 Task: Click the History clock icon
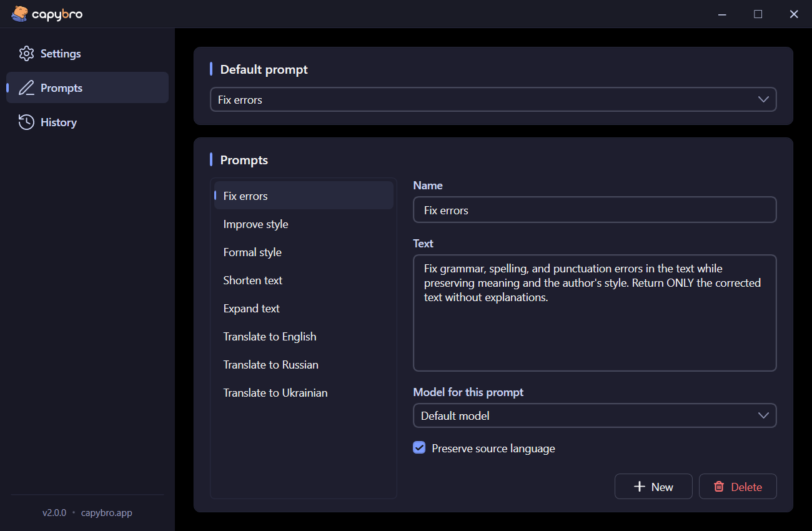(26, 122)
